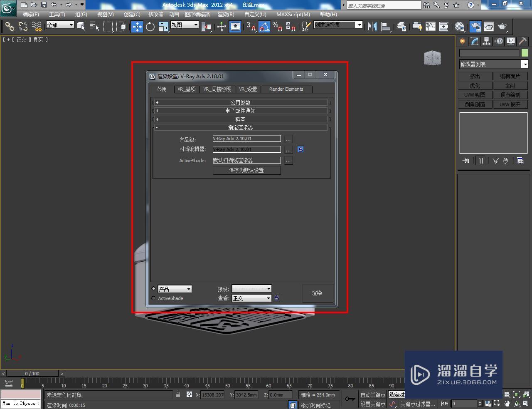Open the 编辑(E) menu
This screenshot has width=532, height=409.
tap(31, 14)
